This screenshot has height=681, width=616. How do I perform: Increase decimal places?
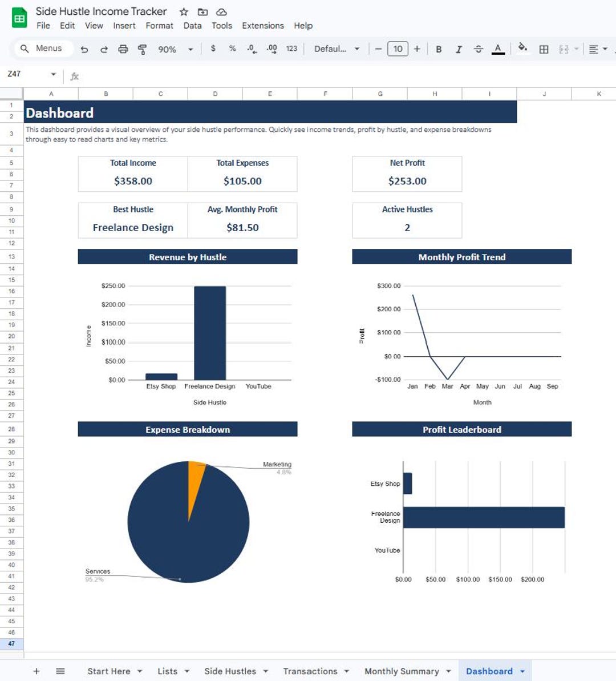pos(271,49)
